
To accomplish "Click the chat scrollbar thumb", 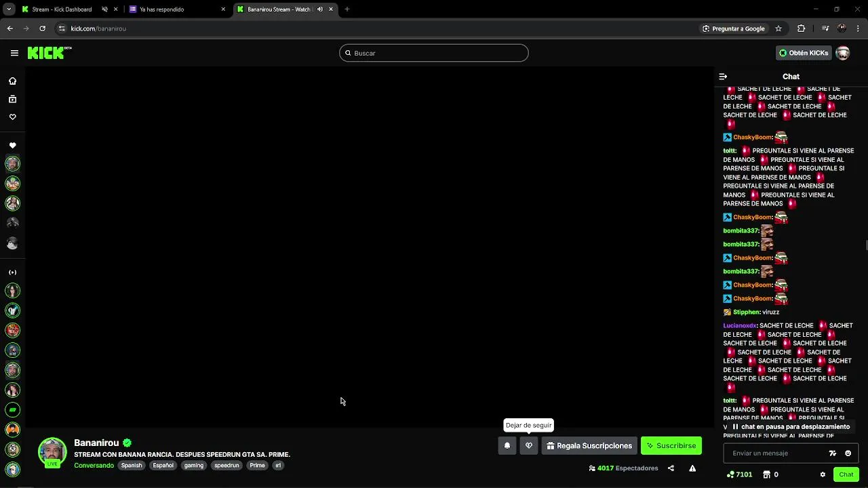I will pyautogui.click(x=866, y=245).
